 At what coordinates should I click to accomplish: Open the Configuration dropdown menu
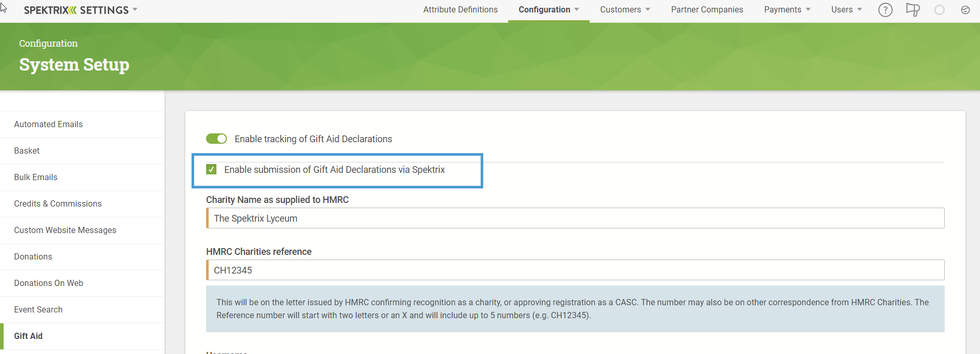549,10
